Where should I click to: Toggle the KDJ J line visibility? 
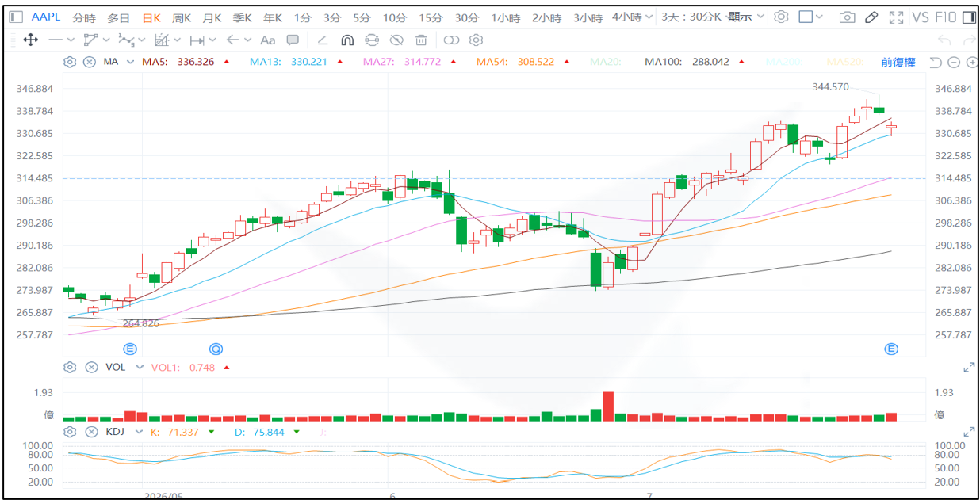point(323,432)
